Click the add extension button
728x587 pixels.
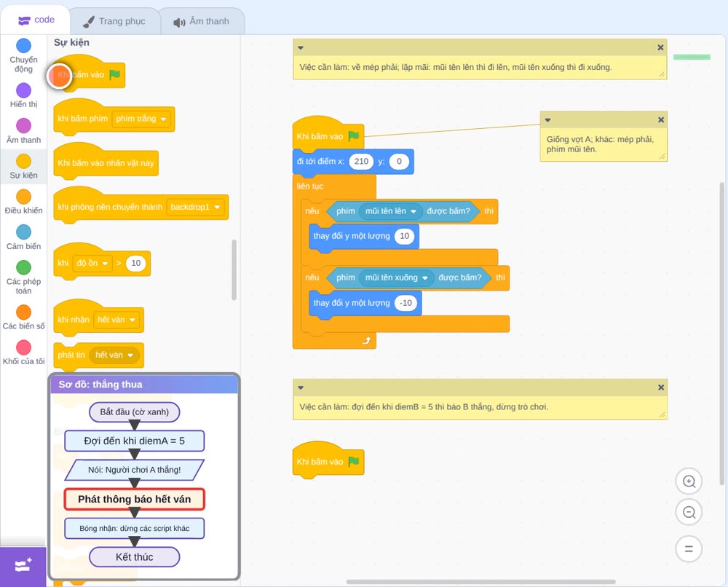(x=23, y=566)
